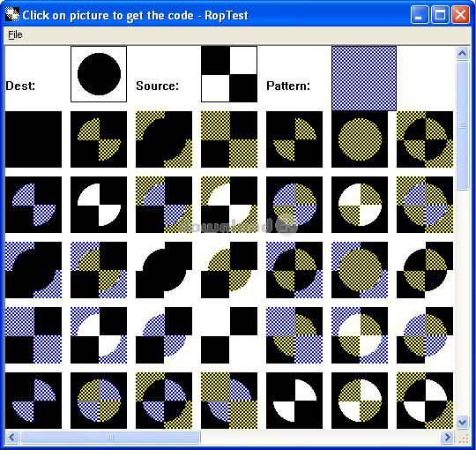The height and width of the screenshot is (450, 476).
Task: Select the circle with yellow and blue quadrants, bottom row
Action: pyautogui.click(x=99, y=401)
